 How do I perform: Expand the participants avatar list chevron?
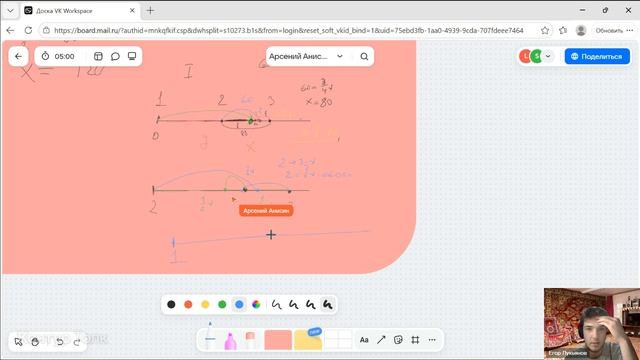pyautogui.click(x=548, y=56)
